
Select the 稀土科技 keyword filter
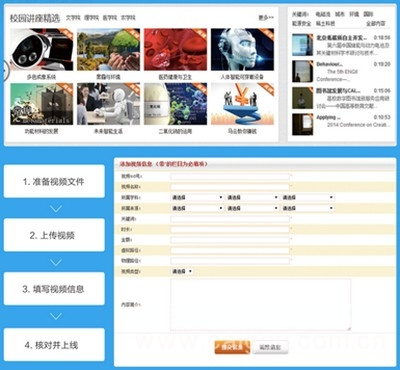325,24
